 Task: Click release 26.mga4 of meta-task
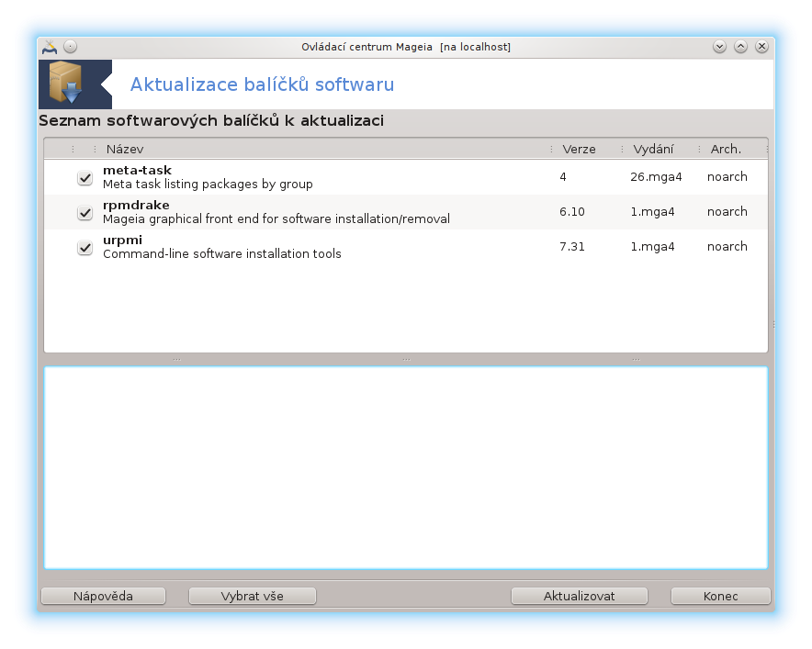(x=656, y=177)
